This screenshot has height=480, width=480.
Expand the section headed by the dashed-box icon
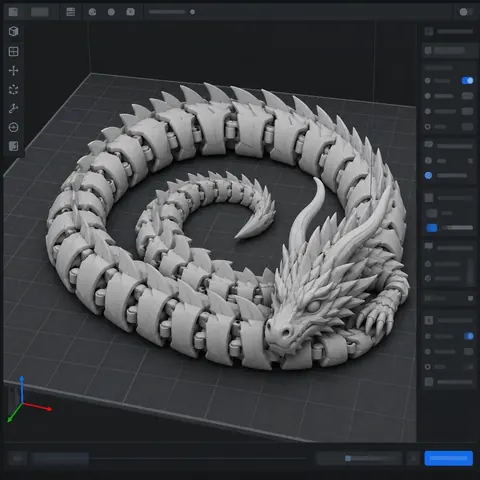(x=449, y=146)
